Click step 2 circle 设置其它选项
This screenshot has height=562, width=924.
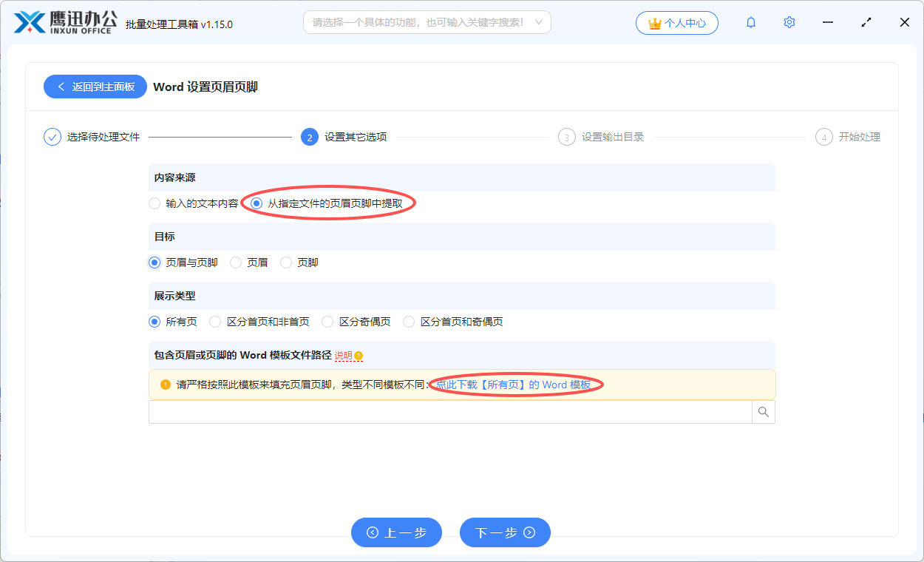point(310,137)
